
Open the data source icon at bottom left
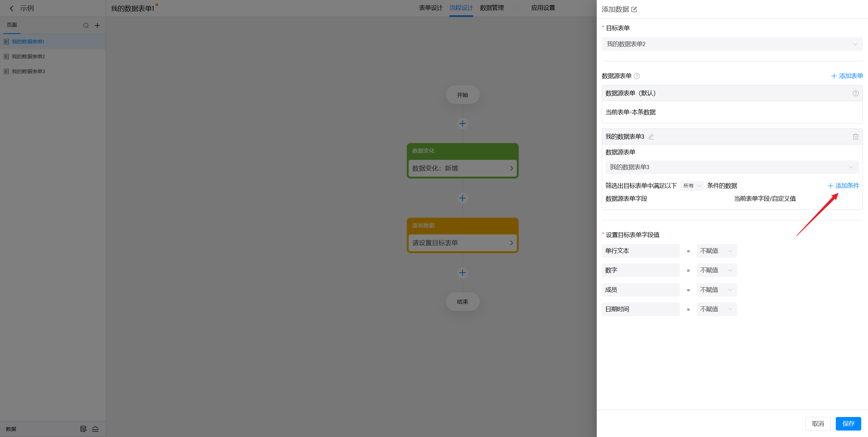click(83, 429)
